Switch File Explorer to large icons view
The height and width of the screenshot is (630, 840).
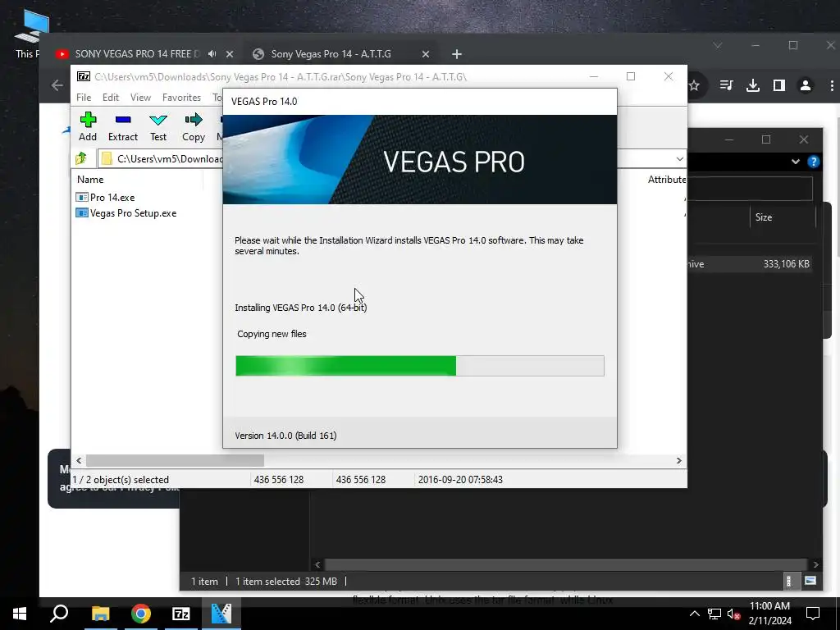click(x=810, y=581)
